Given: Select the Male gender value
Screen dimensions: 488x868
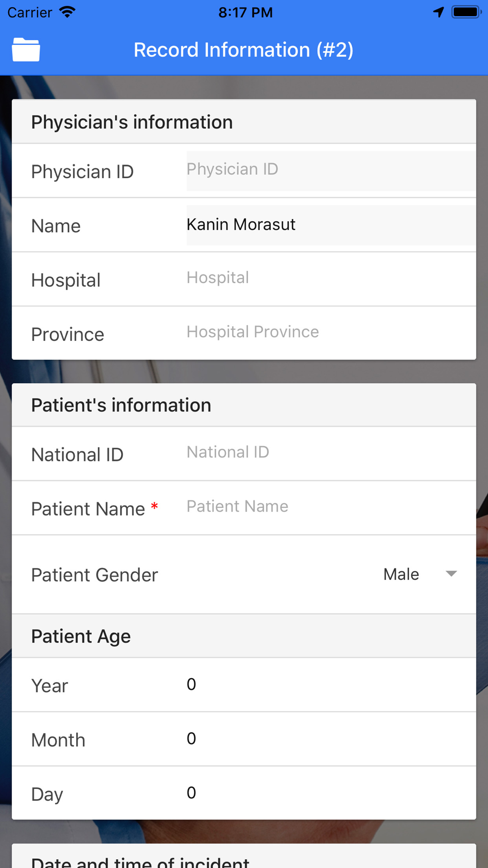Looking at the screenshot, I should click(x=401, y=574).
